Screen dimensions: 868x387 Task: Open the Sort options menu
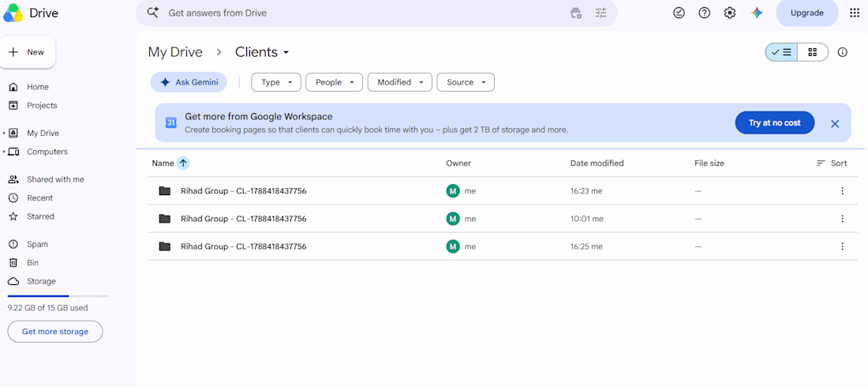(x=832, y=163)
